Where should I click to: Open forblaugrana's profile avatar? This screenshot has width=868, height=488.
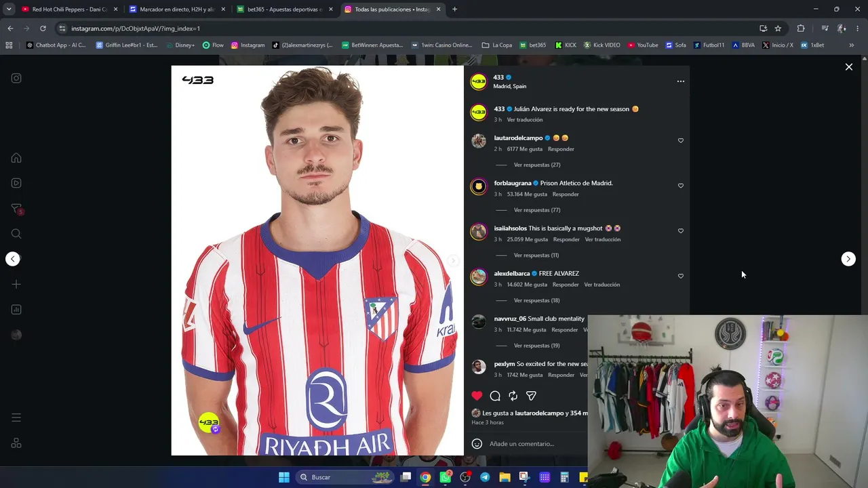(479, 186)
